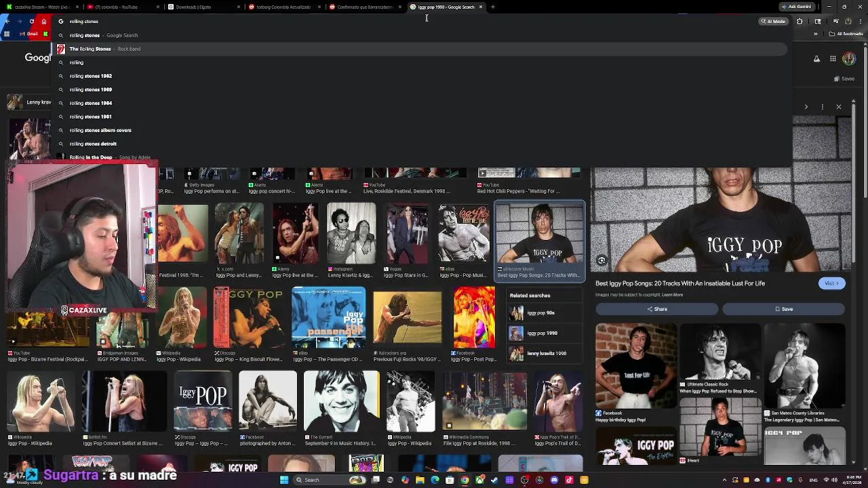
Task: Click the Visit button
Action: click(x=831, y=283)
